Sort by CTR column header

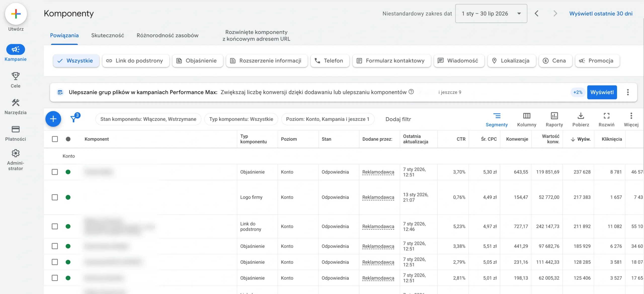[461, 139]
